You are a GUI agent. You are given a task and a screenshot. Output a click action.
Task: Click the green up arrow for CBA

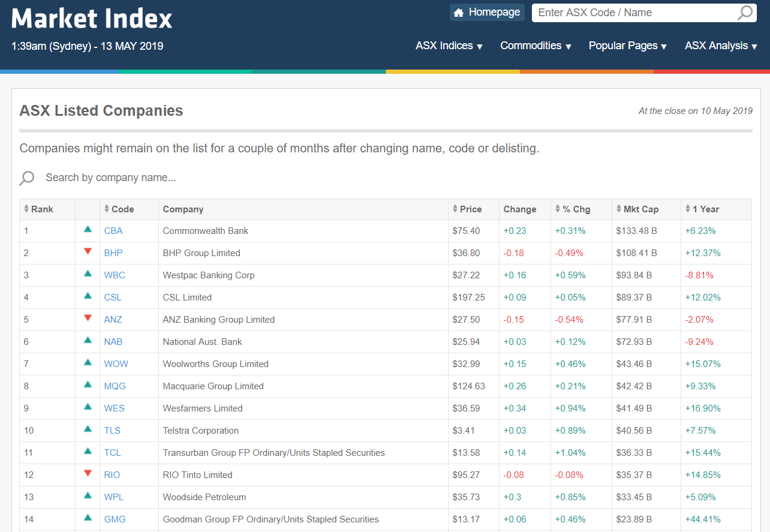pyautogui.click(x=88, y=229)
